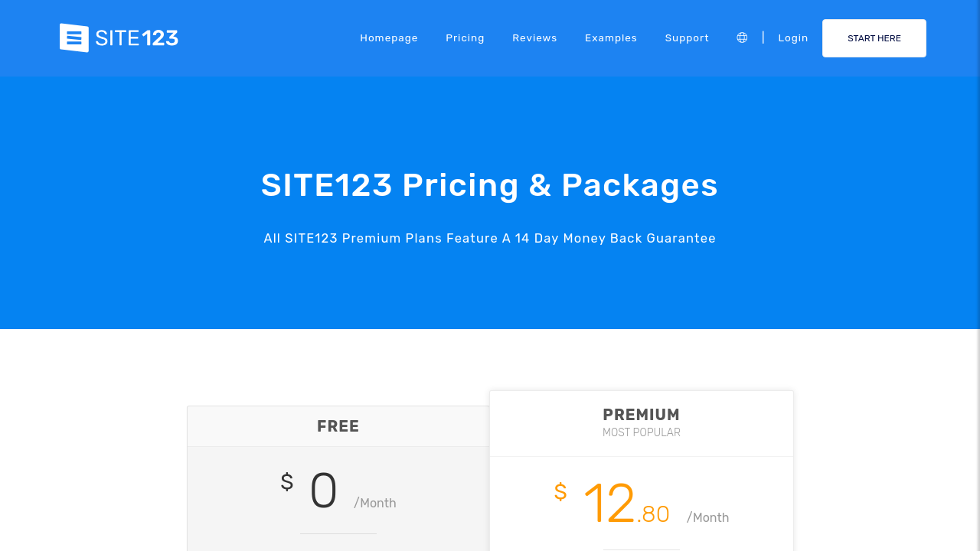Go to the Homepage menu item
The height and width of the screenshot is (551, 980).
389,38
